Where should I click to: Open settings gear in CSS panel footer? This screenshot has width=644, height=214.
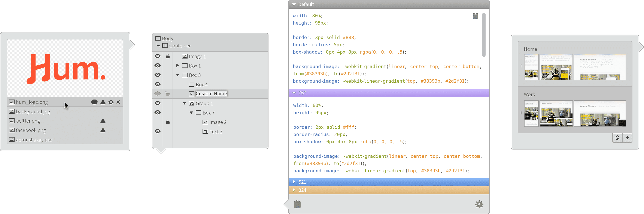(x=479, y=204)
